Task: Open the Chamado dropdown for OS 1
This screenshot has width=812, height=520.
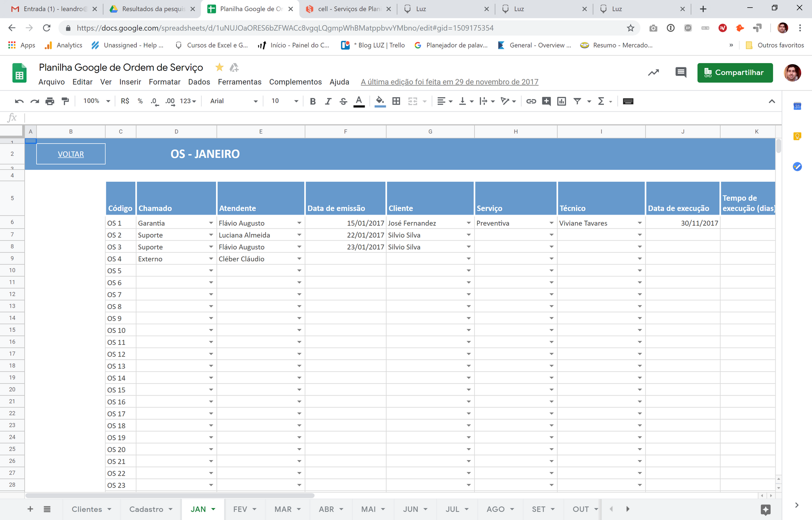Action: pos(211,223)
